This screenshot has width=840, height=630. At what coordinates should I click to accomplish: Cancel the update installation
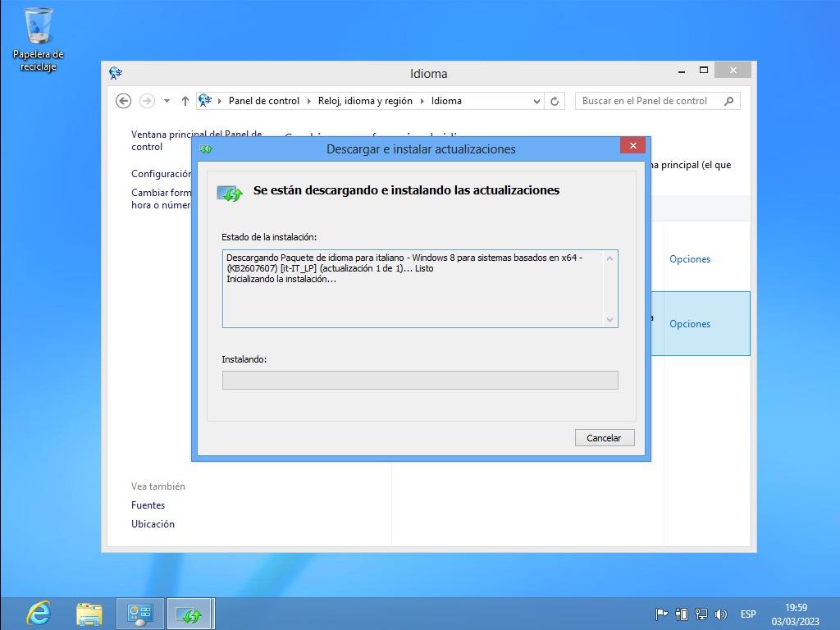coord(605,438)
